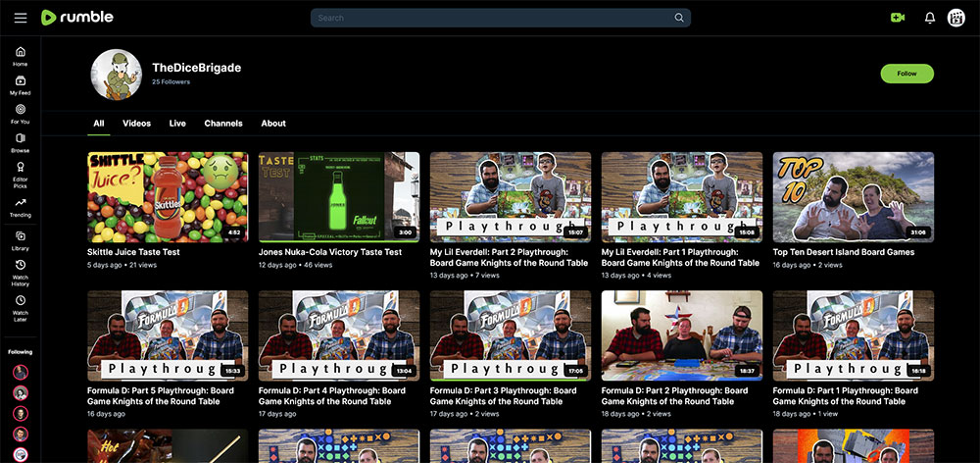980x463 pixels.
Task: Click TheDiceBrigade channel avatar
Action: (117, 74)
